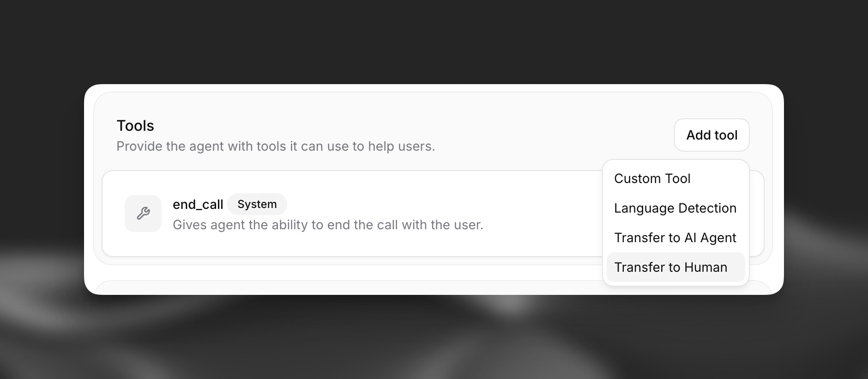
Task: Open the Add tool dropdown
Action: (x=711, y=135)
